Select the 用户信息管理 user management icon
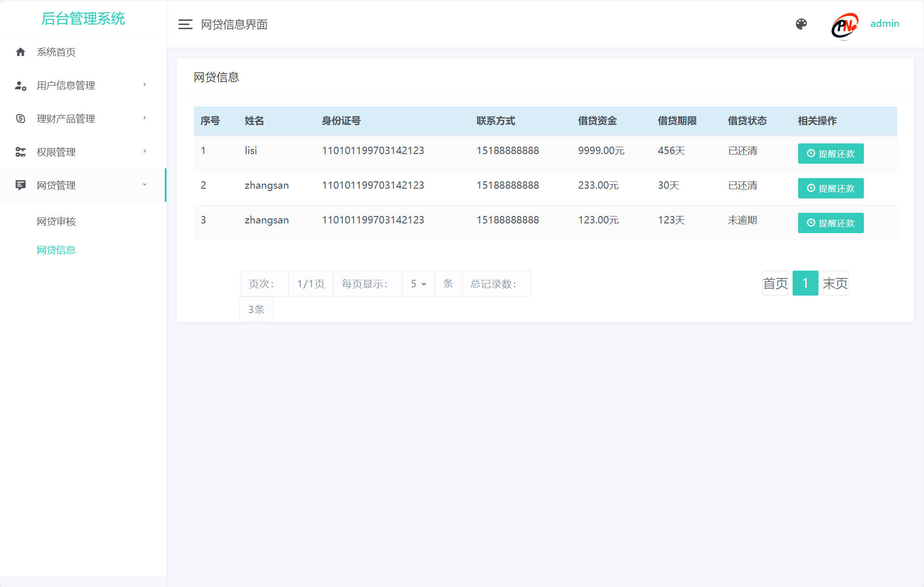Image resolution: width=924 pixels, height=587 pixels. 20,85
